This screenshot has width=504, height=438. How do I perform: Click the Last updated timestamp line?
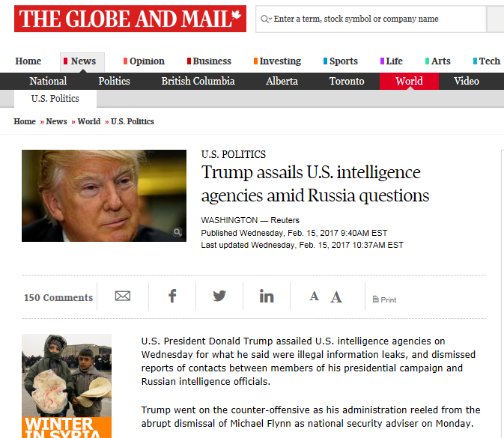coord(302,245)
